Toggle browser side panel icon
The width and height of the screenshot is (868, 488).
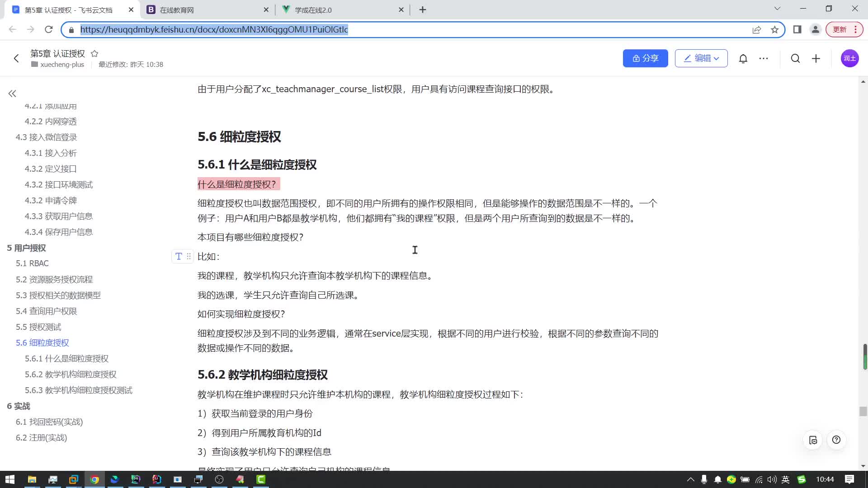pyautogui.click(x=797, y=29)
